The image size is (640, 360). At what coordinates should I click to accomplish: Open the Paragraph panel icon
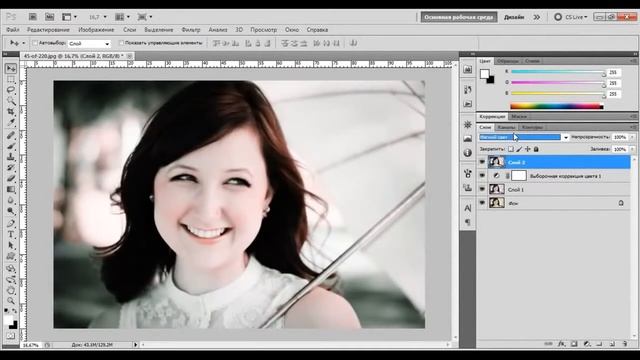coord(468,222)
